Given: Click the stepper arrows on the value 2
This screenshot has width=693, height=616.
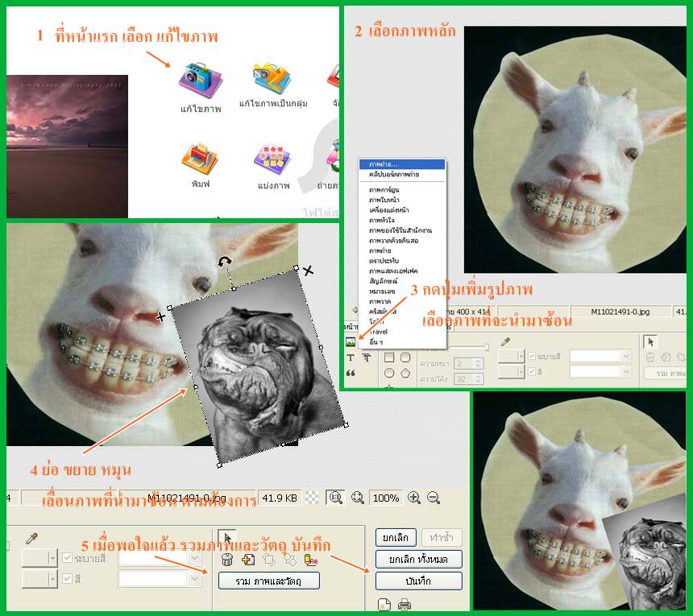Looking at the screenshot, I should tap(478, 363).
